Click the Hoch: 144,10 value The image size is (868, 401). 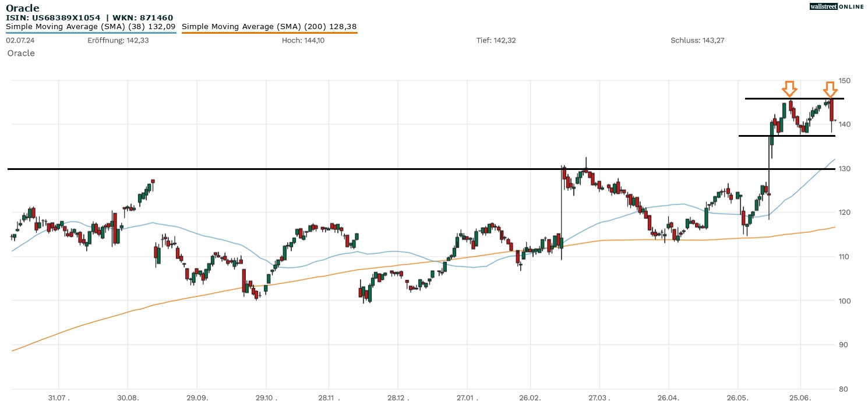click(303, 40)
